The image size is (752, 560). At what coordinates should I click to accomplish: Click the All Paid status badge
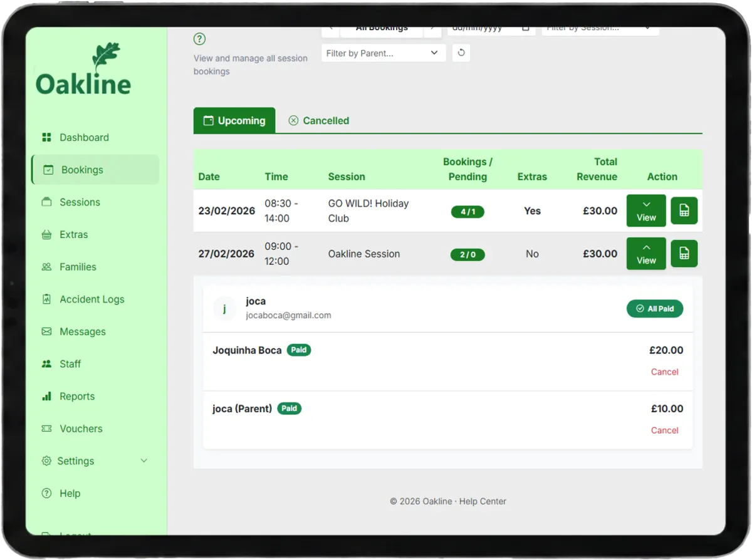tap(655, 309)
